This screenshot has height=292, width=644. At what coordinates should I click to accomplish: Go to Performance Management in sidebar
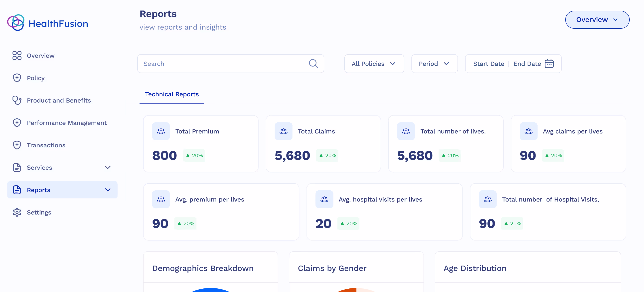66,123
